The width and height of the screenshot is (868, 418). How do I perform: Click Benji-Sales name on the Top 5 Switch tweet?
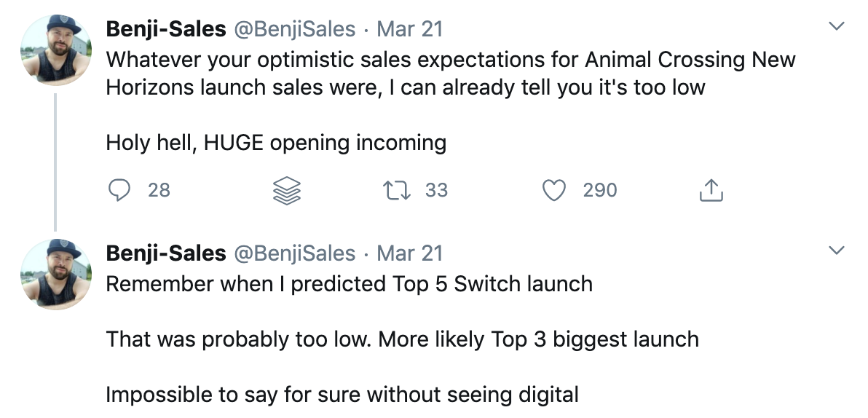click(166, 253)
